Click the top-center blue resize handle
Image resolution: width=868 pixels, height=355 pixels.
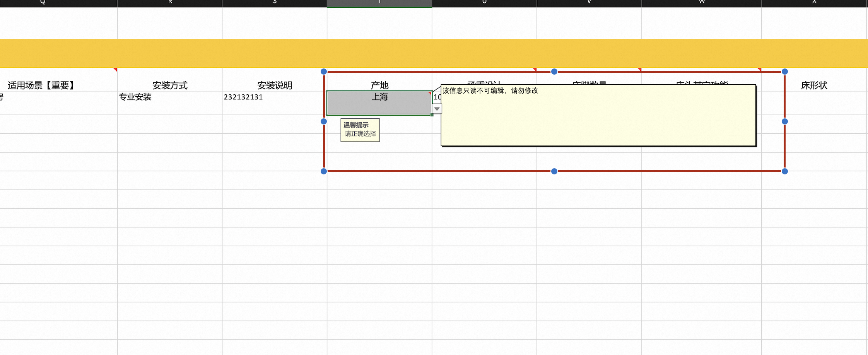point(554,72)
